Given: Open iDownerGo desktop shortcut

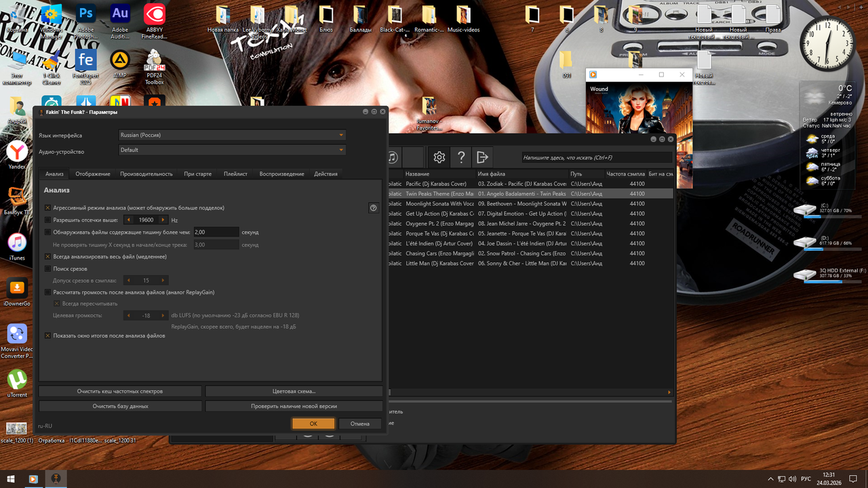Looking at the screenshot, I should tap(17, 291).
